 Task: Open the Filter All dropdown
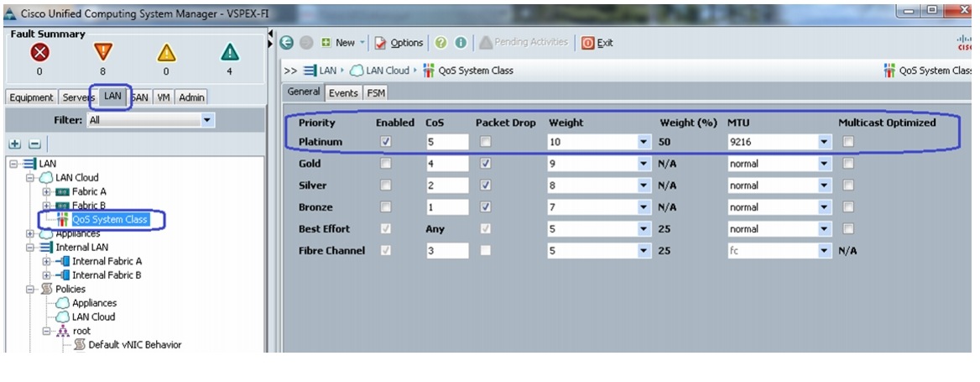(x=150, y=120)
